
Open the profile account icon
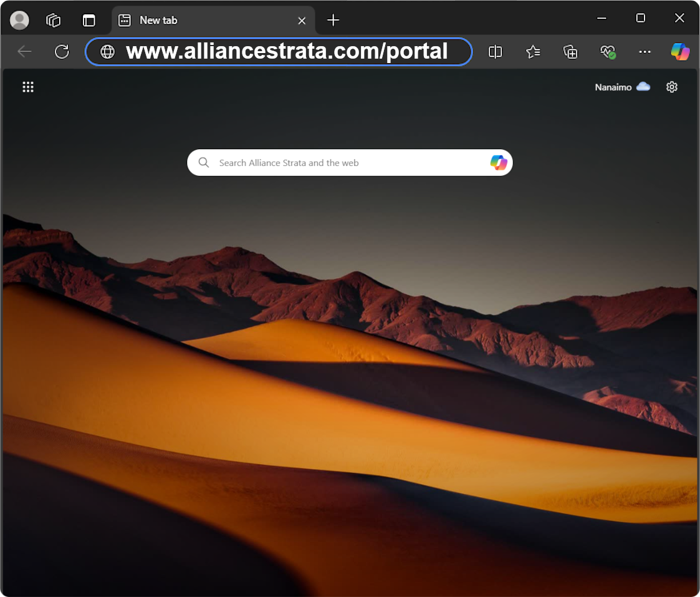(x=20, y=20)
